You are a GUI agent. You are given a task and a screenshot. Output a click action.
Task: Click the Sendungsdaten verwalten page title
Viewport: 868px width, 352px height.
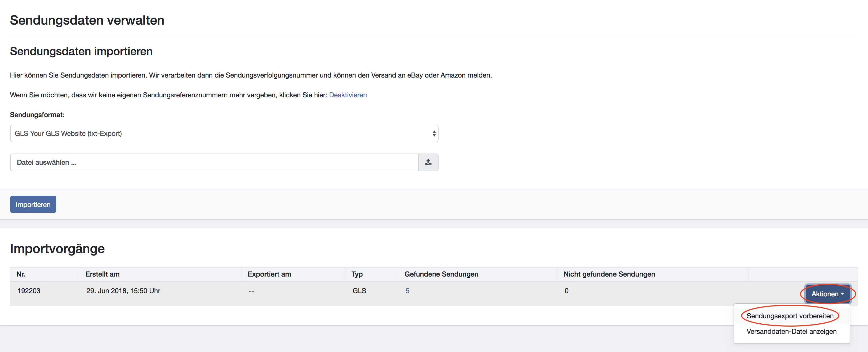point(87,20)
